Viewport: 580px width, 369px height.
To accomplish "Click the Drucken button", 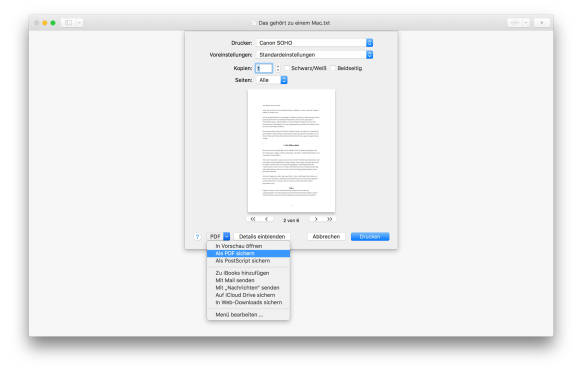I will (x=370, y=237).
